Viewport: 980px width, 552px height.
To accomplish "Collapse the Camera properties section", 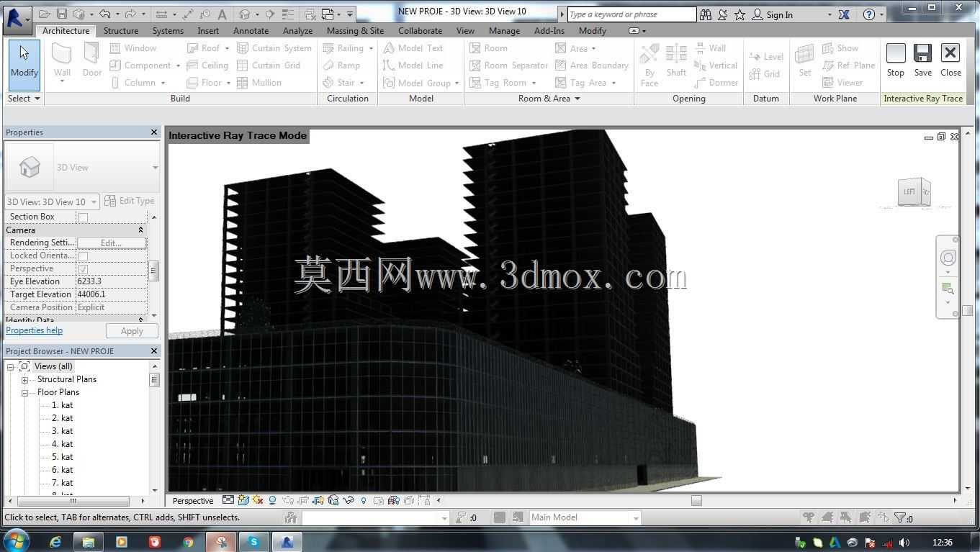I will tap(140, 230).
